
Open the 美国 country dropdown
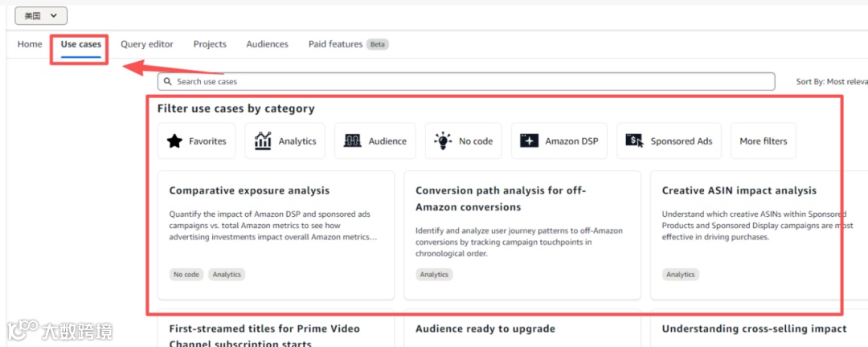(41, 16)
